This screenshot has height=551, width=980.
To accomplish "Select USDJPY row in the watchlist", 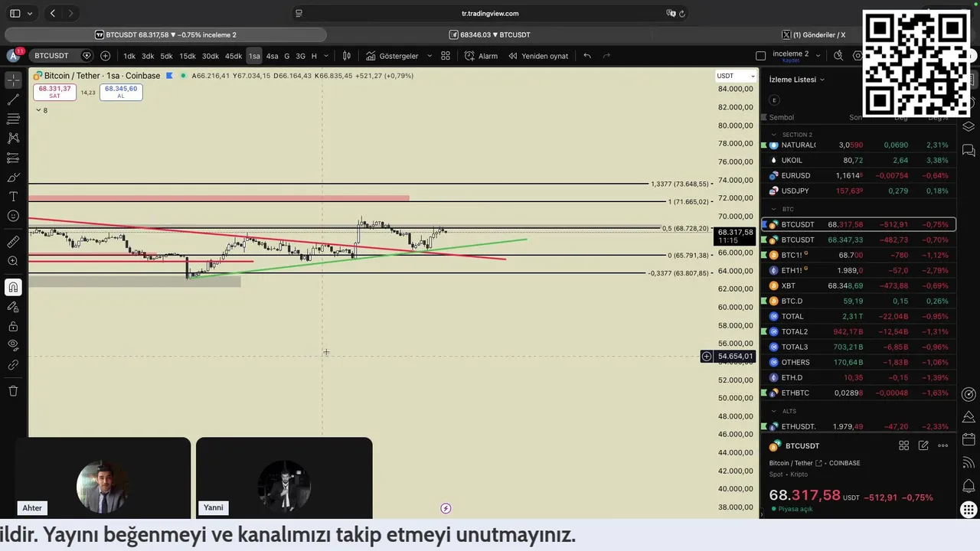I will pyautogui.click(x=857, y=191).
